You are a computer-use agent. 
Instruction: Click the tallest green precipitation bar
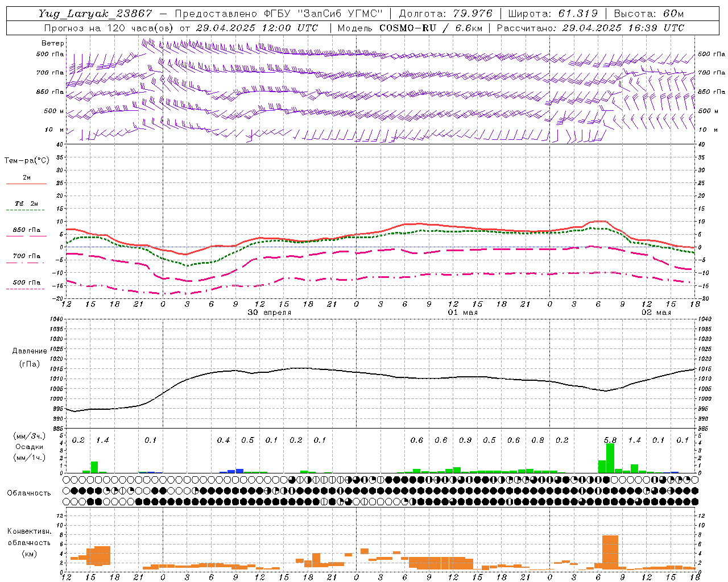pos(610,458)
